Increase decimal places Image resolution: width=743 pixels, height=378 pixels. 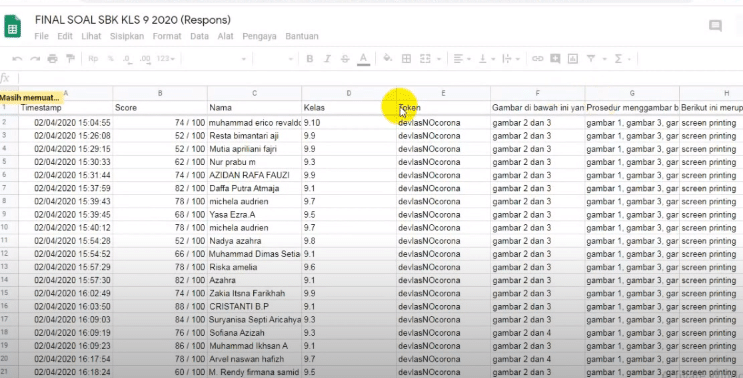point(145,59)
